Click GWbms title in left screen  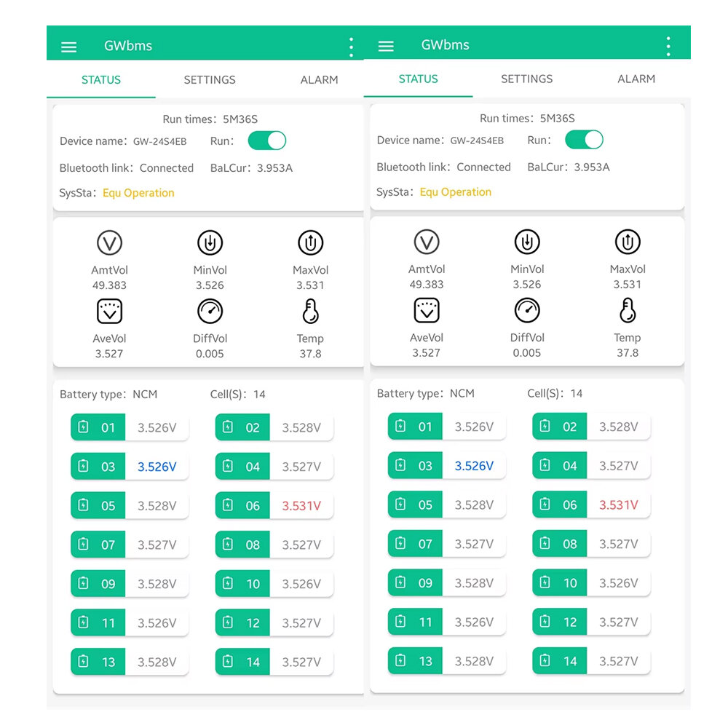pyautogui.click(x=128, y=45)
